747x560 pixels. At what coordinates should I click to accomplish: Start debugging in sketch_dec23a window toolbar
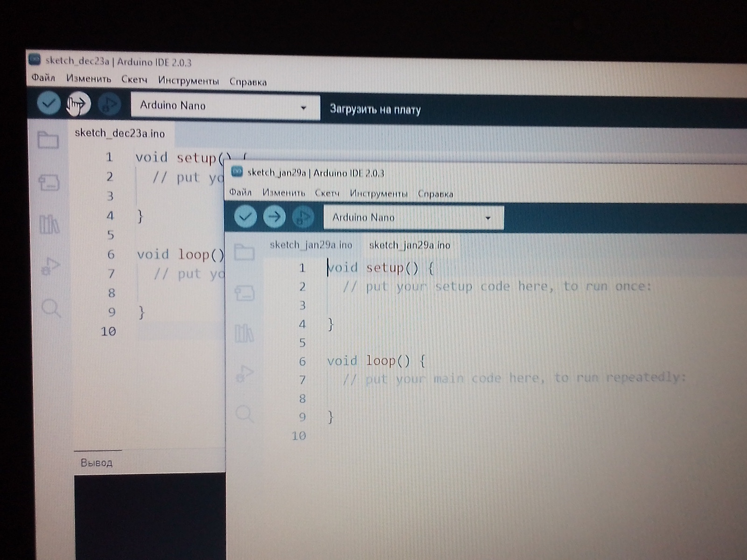pos(109,105)
